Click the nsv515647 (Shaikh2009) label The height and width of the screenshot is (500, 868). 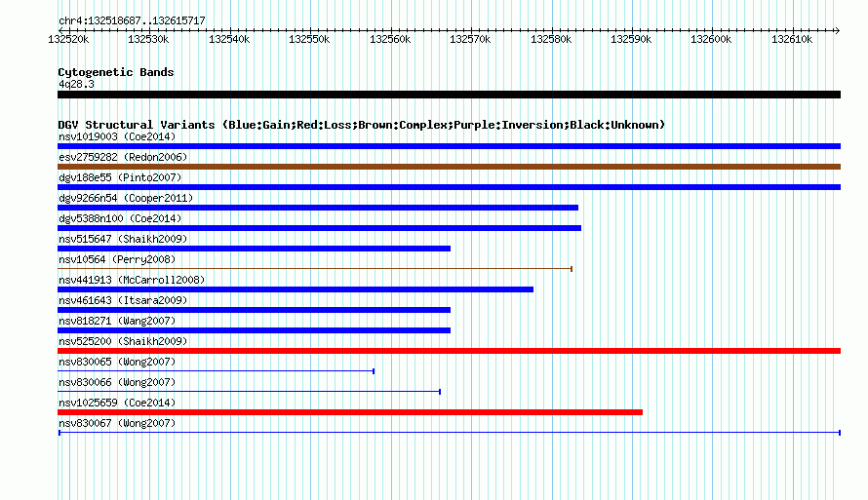click(x=123, y=239)
